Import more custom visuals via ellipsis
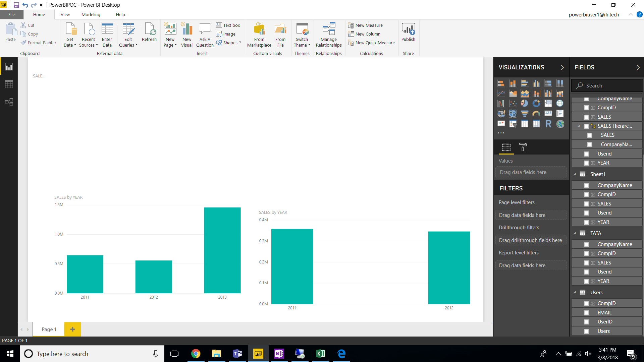The image size is (644, 362). (501, 133)
